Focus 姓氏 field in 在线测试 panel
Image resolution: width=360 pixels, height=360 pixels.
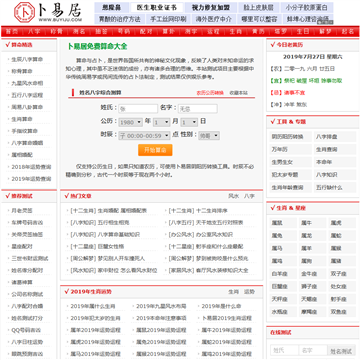284,350
